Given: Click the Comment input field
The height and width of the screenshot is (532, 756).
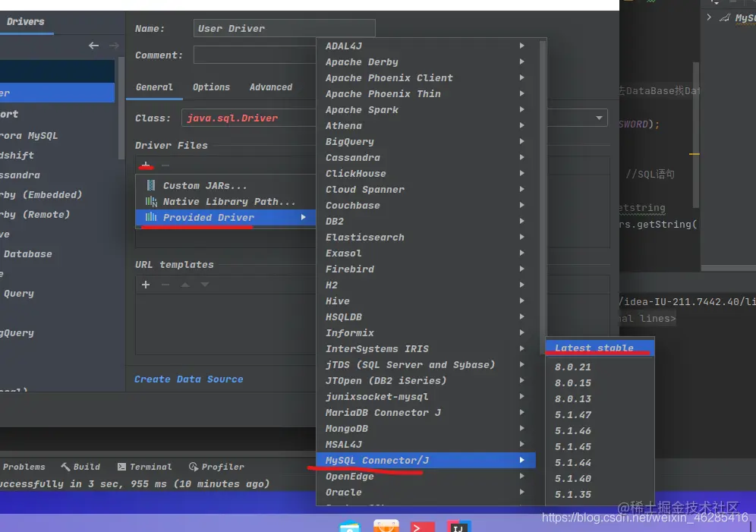Looking at the screenshot, I should click(x=254, y=55).
